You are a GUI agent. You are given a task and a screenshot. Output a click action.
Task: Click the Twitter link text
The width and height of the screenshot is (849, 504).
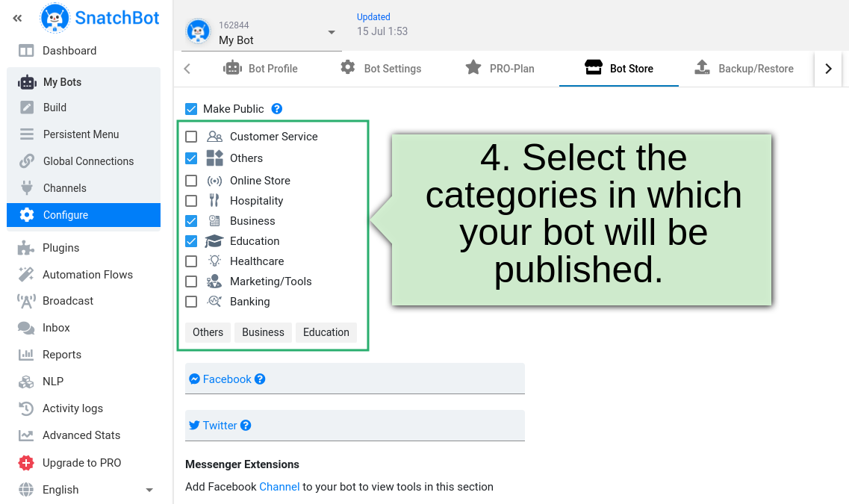click(220, 426)
